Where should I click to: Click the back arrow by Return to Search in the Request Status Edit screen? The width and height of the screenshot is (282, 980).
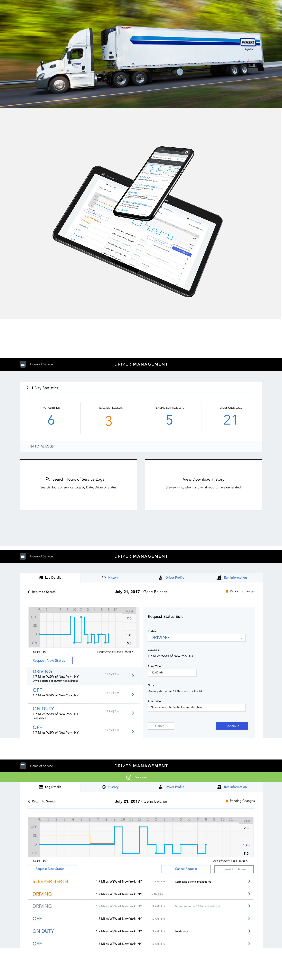coord(29,592)
